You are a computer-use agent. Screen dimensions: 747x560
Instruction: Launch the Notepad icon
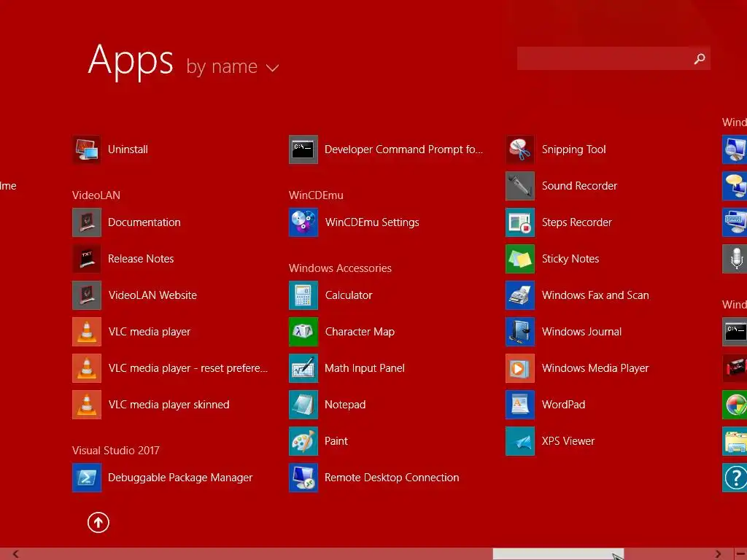(x=303, y=405)
